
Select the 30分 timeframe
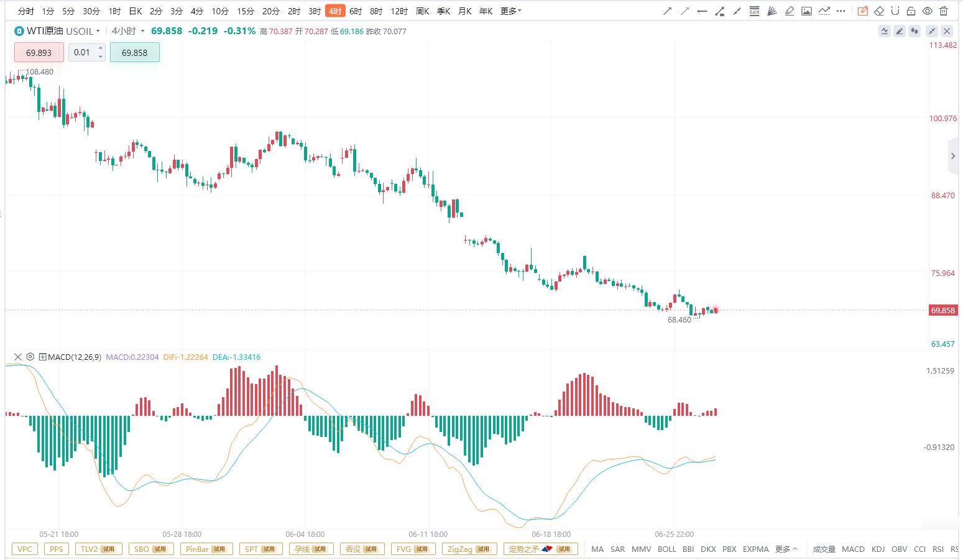coord(91,11)
